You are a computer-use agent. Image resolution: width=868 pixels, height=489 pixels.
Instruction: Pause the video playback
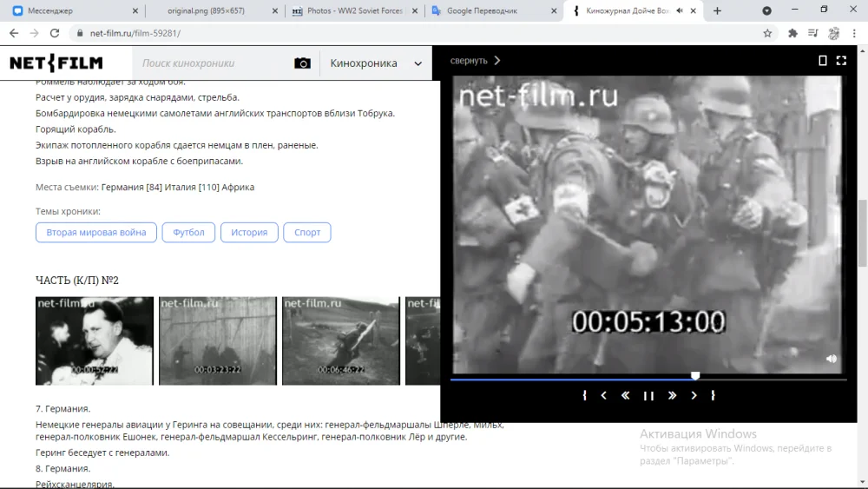tap(648, 395)
